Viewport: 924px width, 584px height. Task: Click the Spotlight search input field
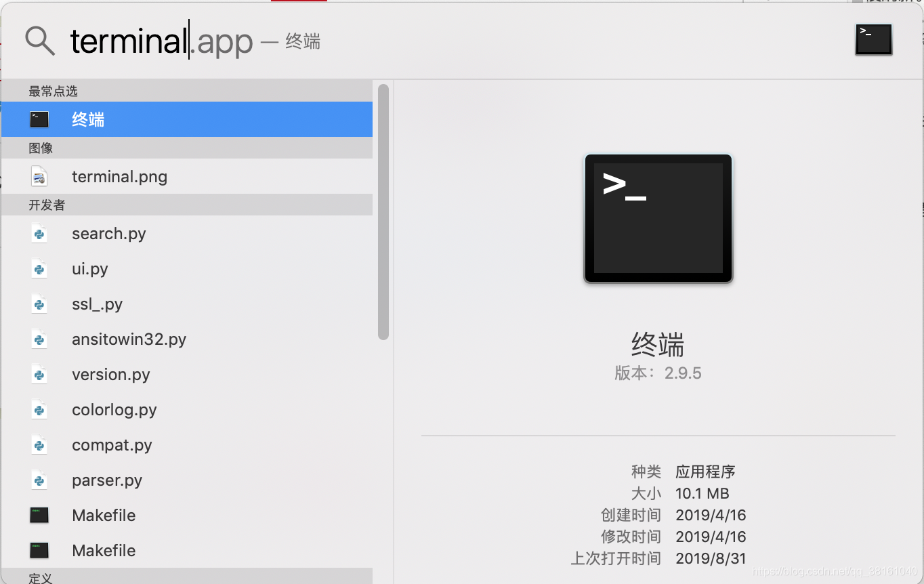[163, 41]
